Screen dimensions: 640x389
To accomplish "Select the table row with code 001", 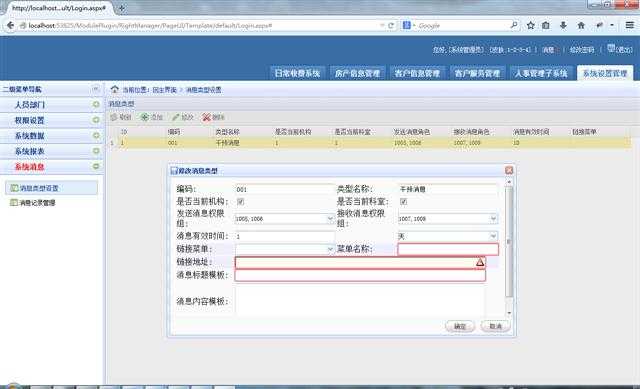I will point(369,143).
